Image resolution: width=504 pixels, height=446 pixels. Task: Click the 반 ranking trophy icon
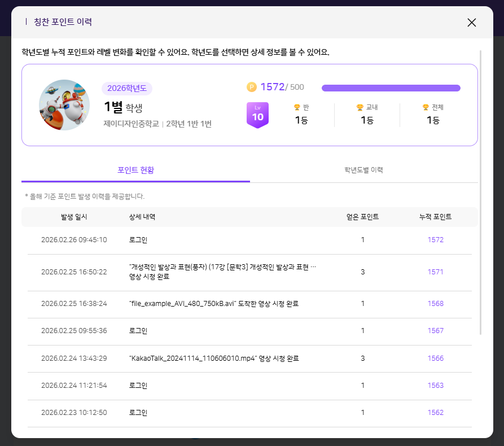(x=297, y=107)
